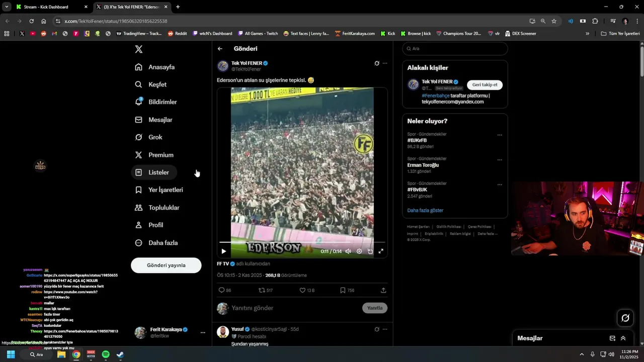
Task: Click Gönderi yayınla button
Action: point(166,265)
